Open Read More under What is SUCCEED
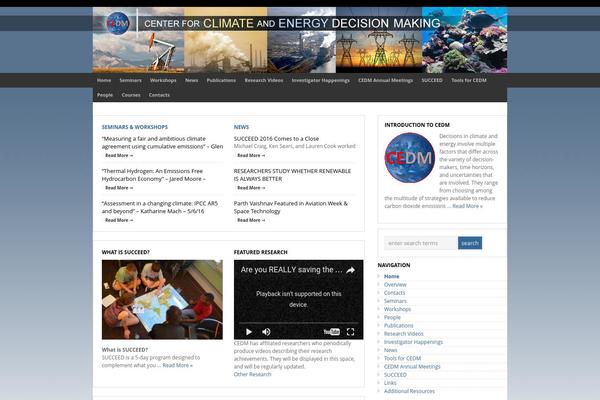The height and width of the screenshot is (400, 600). coord(178,365)
